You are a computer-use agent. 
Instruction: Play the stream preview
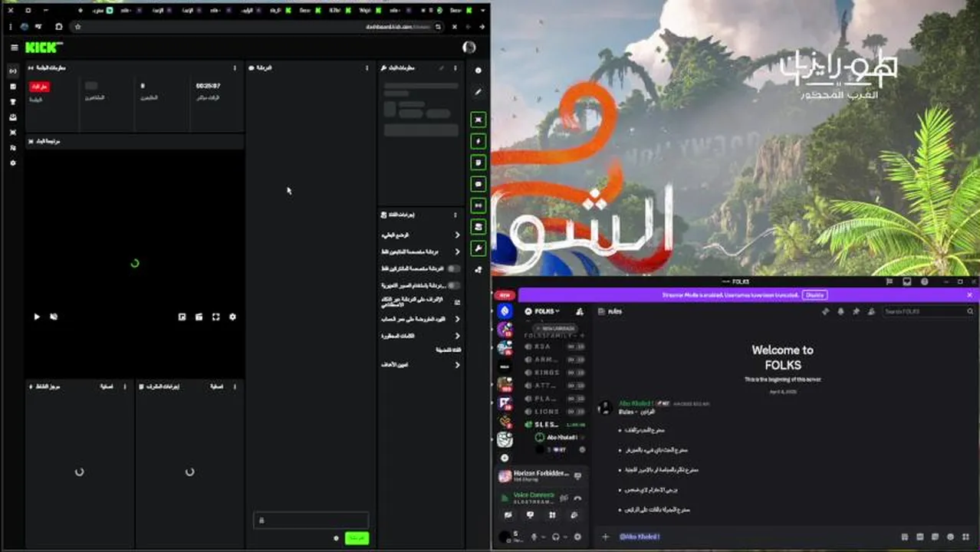[37, 317]
